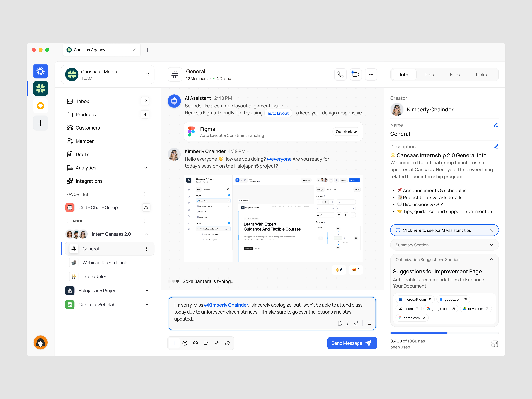Open Inbox from the left sidebar

click(x=83, y=101)
